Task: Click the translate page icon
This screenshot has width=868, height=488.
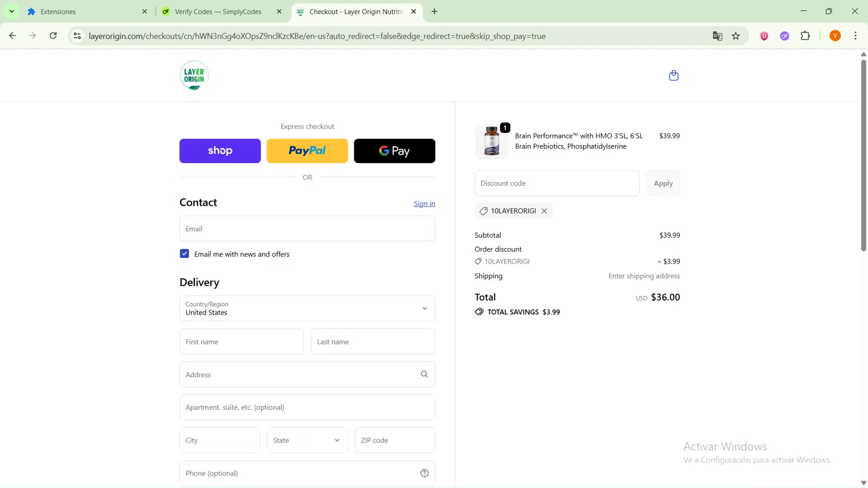Action: [x=718, y=36]
